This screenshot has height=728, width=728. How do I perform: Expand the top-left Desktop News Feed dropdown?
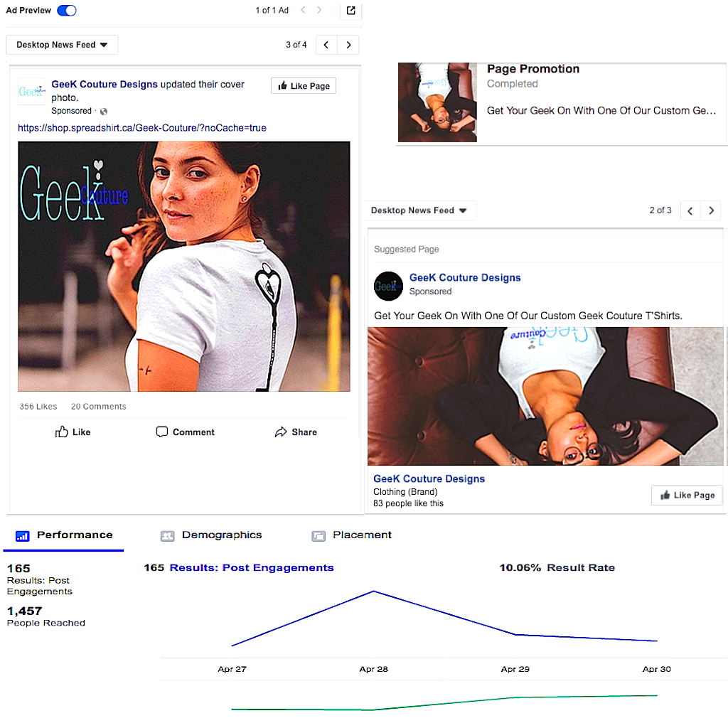click(62, 45)
